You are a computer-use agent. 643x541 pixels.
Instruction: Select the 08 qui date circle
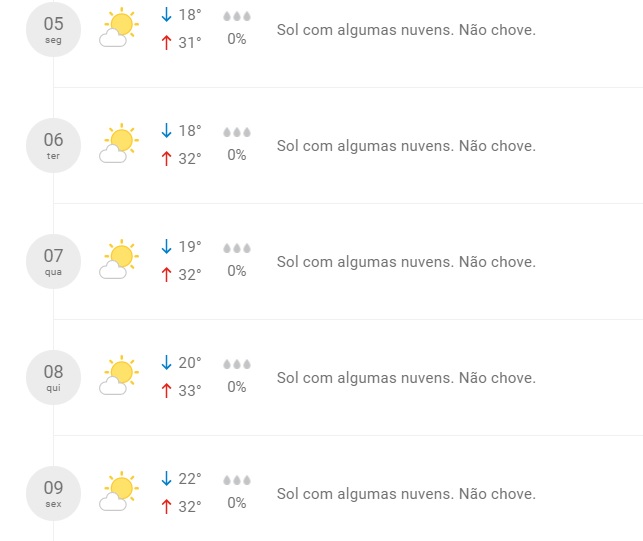click(x=53, y=377)
